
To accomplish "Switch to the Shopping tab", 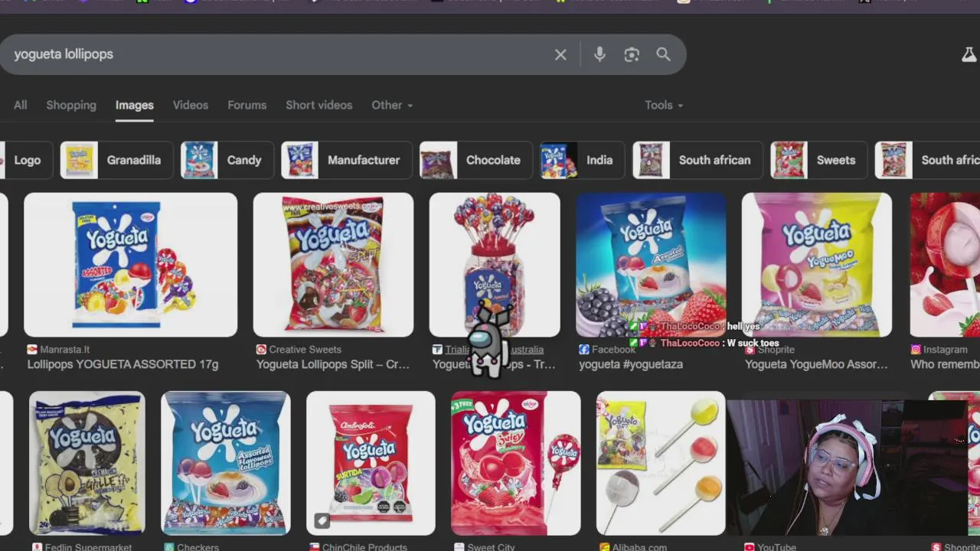I will 71,105.
